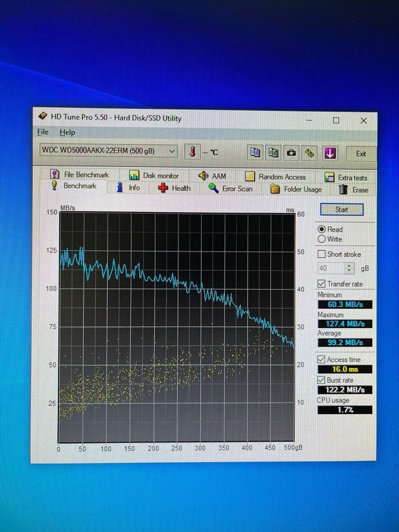Click the benchmark graph area
Screen dimensions: 399x532
pos(176,327)
